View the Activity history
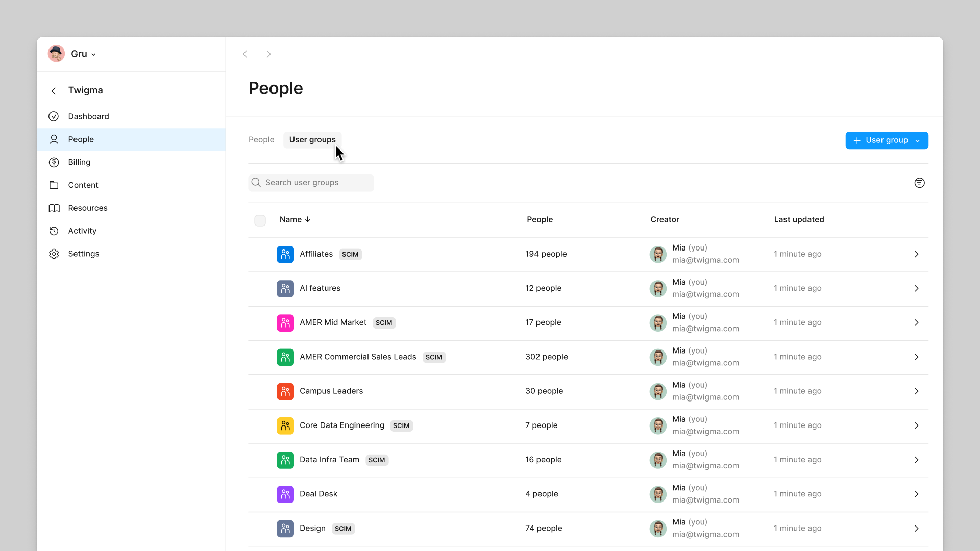The height and width of the screenshot is (551, 980). coord(82,231)
